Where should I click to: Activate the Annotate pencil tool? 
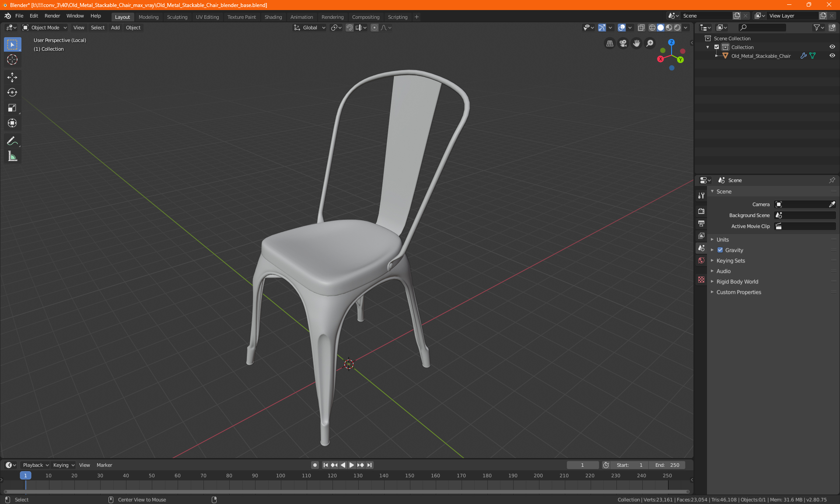(x=12, y=141)
